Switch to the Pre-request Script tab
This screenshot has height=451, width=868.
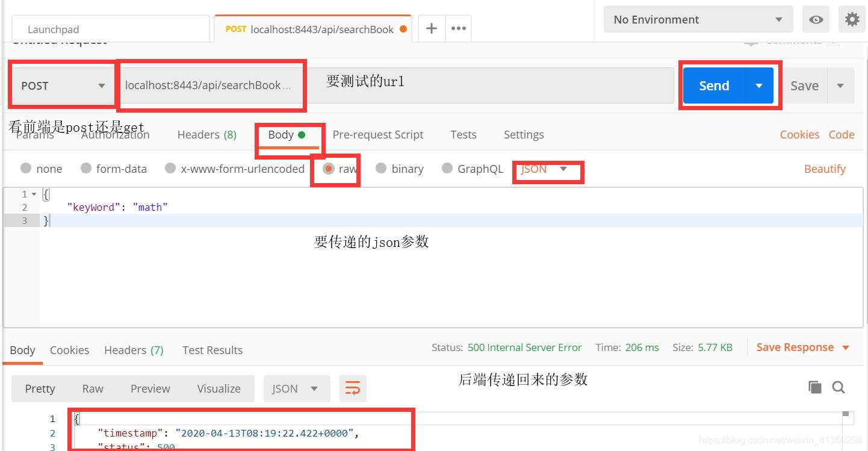(378, 134)
